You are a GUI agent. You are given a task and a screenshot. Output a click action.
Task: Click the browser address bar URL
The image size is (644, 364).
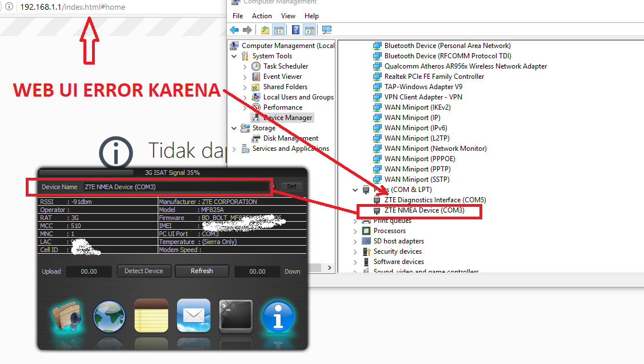coord(73,7)
